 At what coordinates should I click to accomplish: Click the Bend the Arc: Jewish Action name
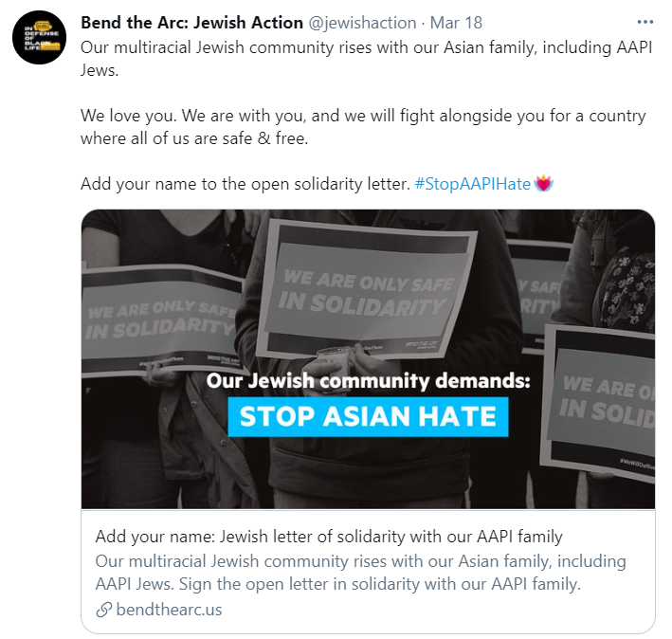click(191, 23)
